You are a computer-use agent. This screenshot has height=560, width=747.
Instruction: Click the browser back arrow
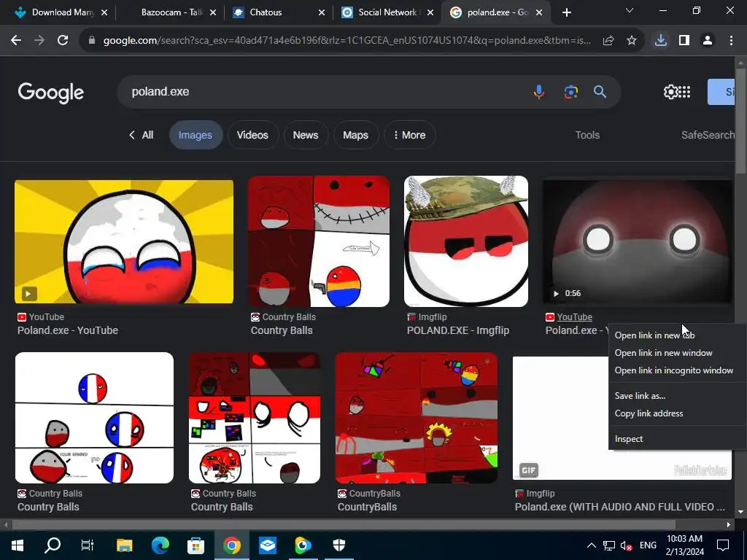point(16,41)
